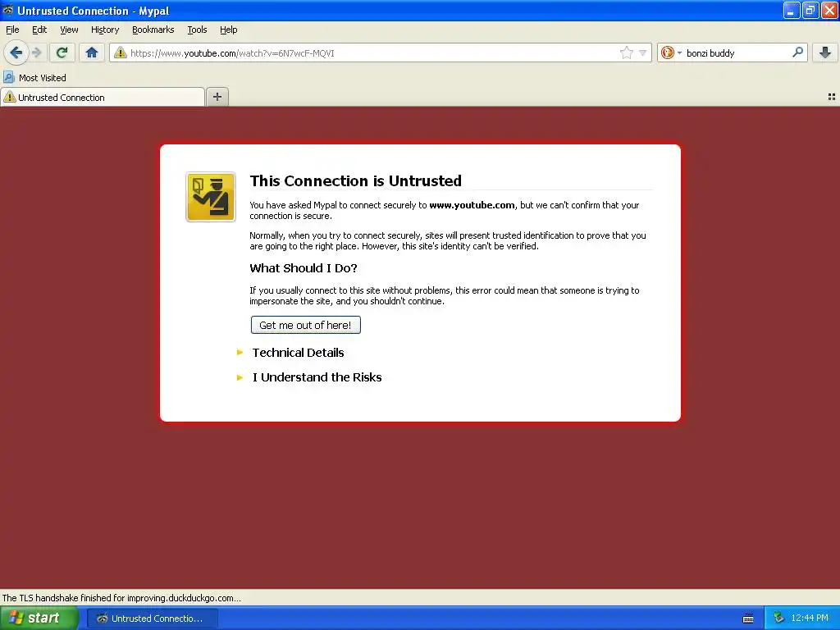Click the This Connection is Untrusted heading
This screenshot has height=630, width=840.
click(355, 180)
